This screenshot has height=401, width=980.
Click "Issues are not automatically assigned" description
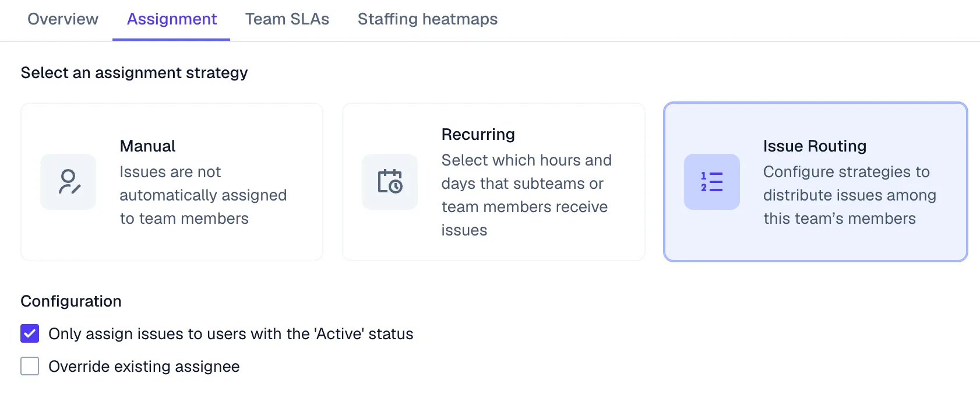[203, 195]
